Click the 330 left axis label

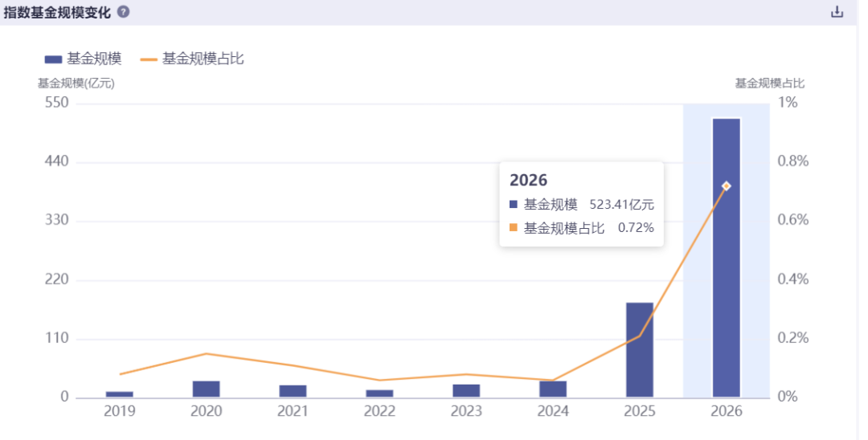pyautogui.click(x=57, y=220)
